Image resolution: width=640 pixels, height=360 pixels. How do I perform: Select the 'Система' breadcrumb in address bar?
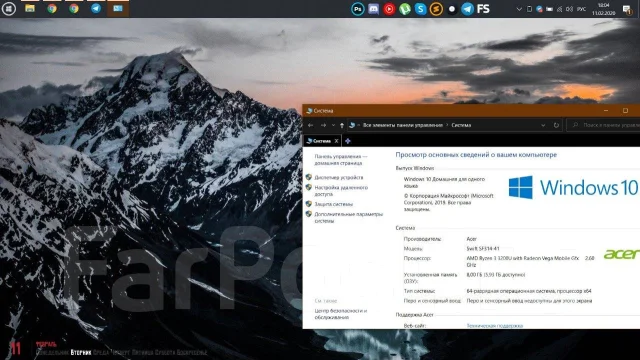coord(461,125)
